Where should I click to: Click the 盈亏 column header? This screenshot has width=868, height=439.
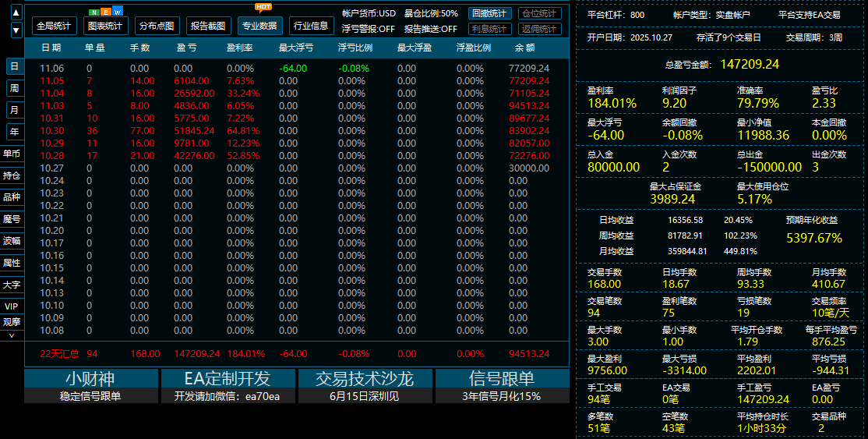[186, 48]
